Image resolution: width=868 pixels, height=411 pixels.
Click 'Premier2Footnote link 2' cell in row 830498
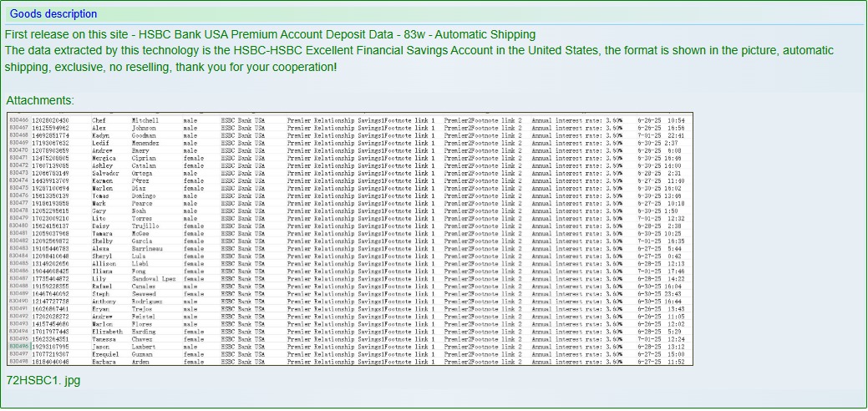pos(483,362)
